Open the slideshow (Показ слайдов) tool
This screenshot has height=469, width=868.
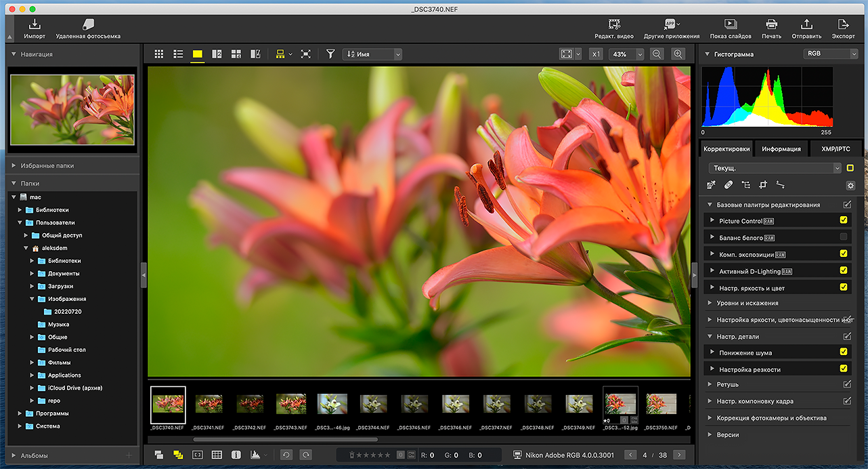(x=731, y=25)
